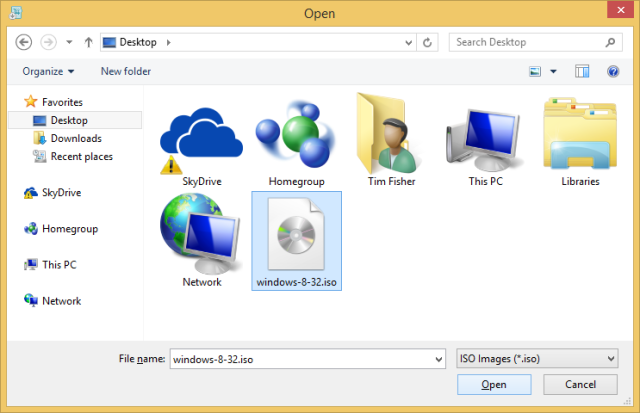Click Desktop in the address bar path
Image resolution: width=640 pixels, height=413 pixels.
point(138,42)
